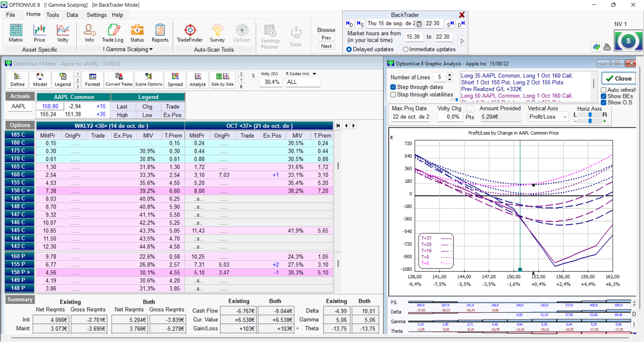Open the BackTrader date calendar picker
The width and height of the screenshot is (644, 342).
click(419, 23)
